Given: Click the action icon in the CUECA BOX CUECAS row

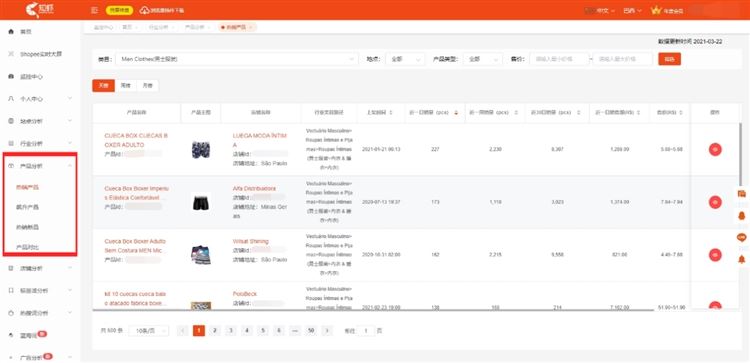Looking at the screenshot, I should (715, 149).
